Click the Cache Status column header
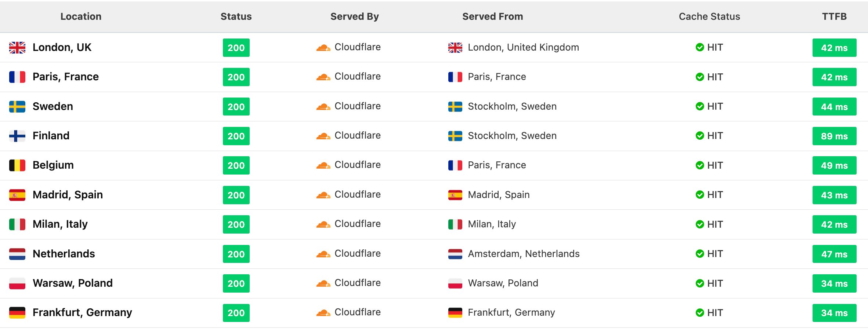 (709, 16)
